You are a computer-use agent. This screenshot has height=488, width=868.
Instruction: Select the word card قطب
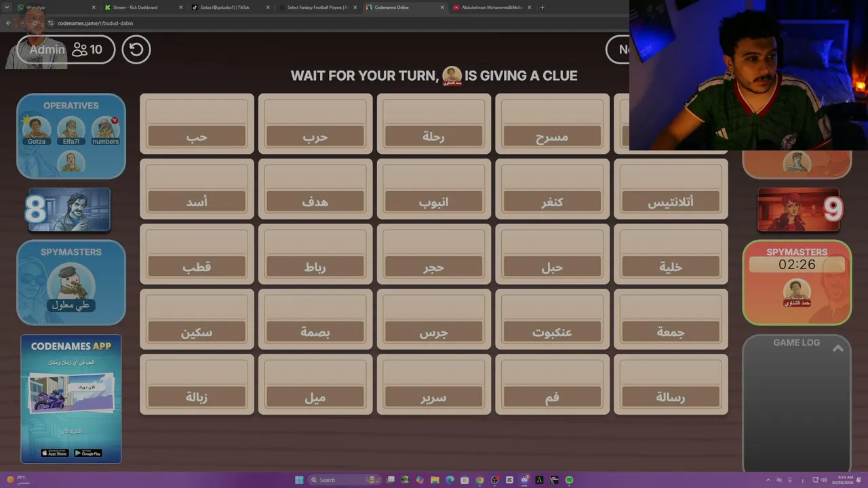pos(197,254)
